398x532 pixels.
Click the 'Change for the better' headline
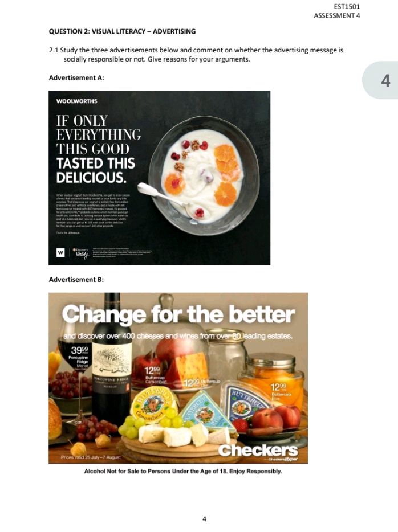(x=178, y=314)
